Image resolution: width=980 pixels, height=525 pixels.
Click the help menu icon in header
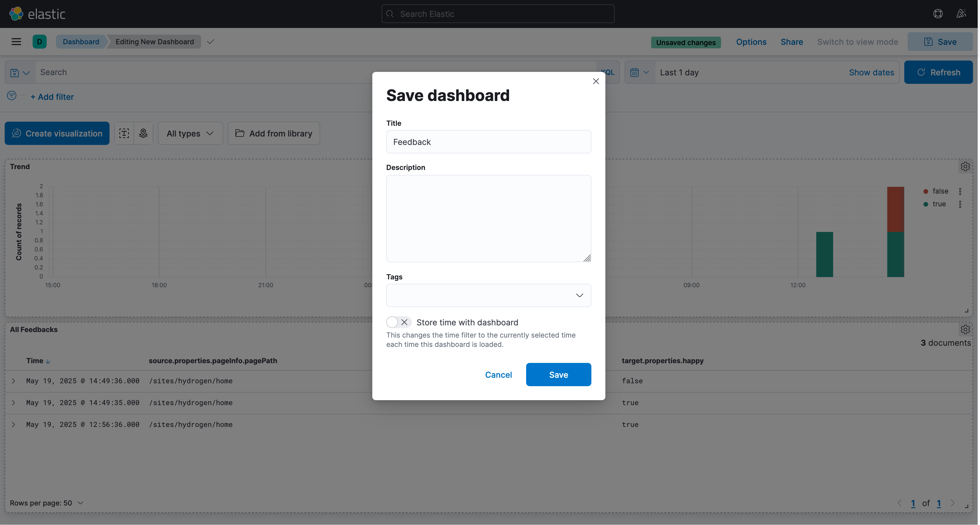tap(938, 14)
